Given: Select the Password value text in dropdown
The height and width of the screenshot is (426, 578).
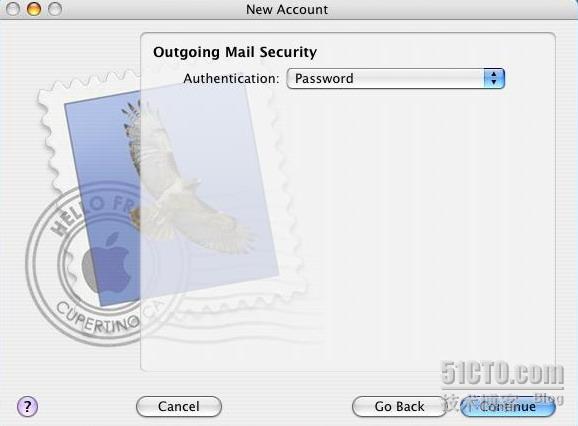Looking at the screenshot, I should pyautogui.click(x=324, y=78).
